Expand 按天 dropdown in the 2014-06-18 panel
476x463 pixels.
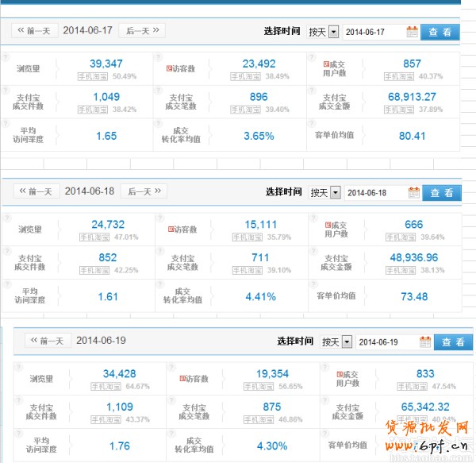335,192
